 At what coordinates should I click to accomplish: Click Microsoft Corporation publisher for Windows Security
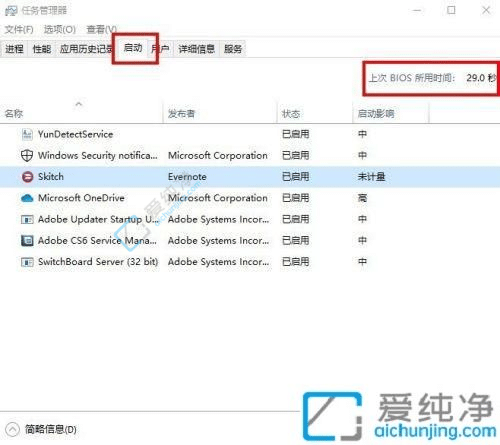(x=218, y=156)
